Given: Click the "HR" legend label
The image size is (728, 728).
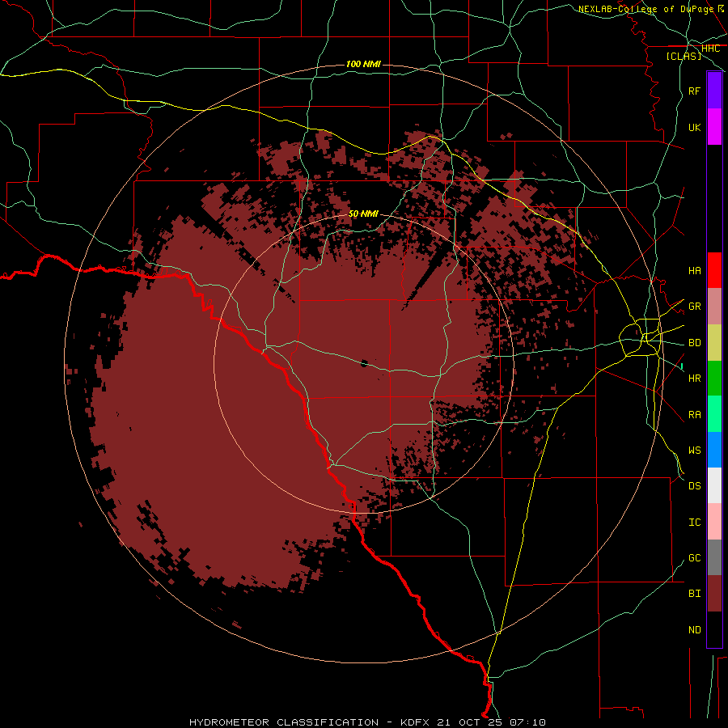Looking at the screenshot, I should 695,379.
